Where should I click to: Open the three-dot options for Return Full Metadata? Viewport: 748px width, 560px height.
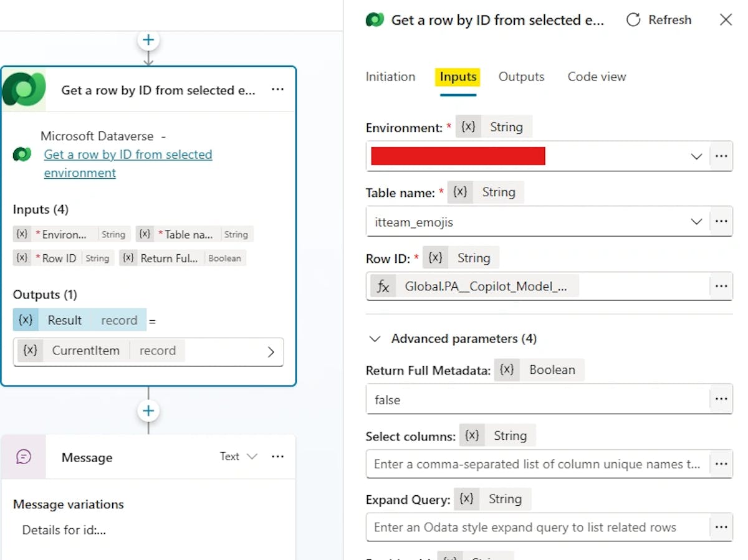coord(721,399)
